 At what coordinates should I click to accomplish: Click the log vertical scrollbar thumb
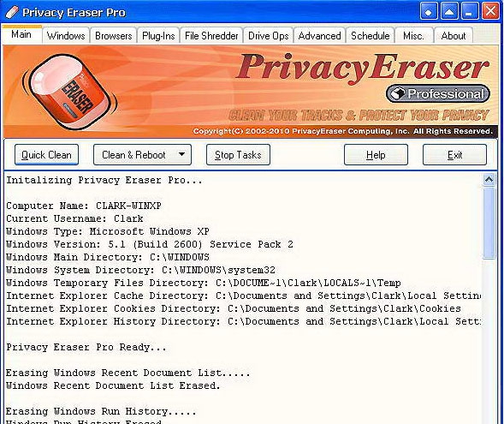(489, 223)
